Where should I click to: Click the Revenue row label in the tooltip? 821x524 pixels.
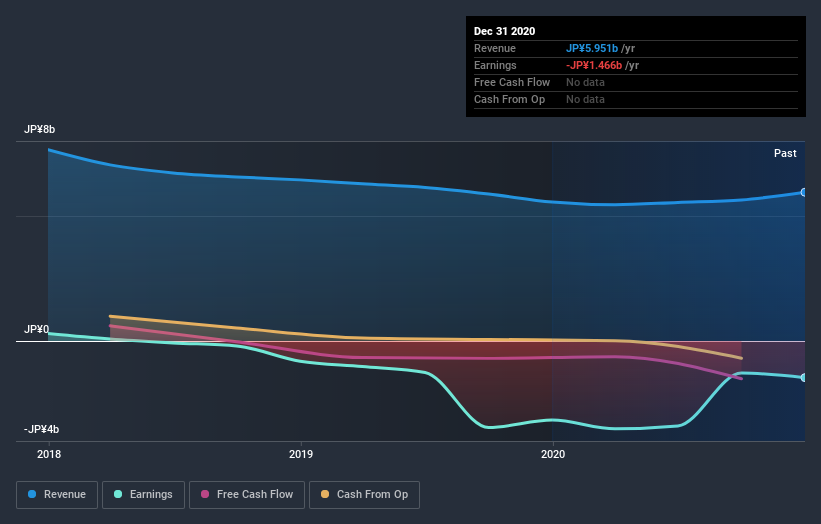494,48
